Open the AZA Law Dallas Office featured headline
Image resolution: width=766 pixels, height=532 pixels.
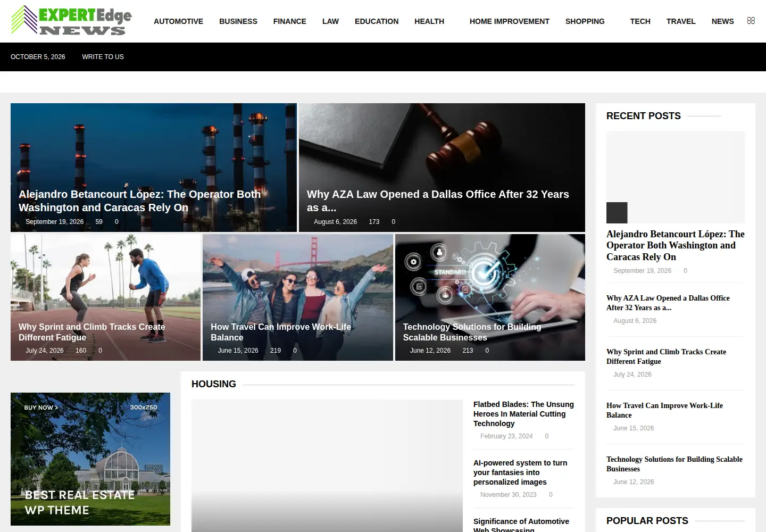[x=438, y=201]
